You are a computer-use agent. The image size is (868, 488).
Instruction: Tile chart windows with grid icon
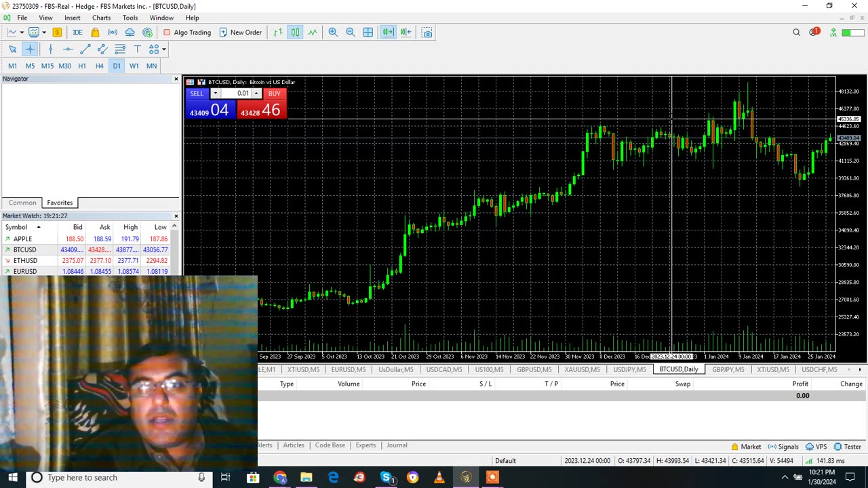pos(368,33)
